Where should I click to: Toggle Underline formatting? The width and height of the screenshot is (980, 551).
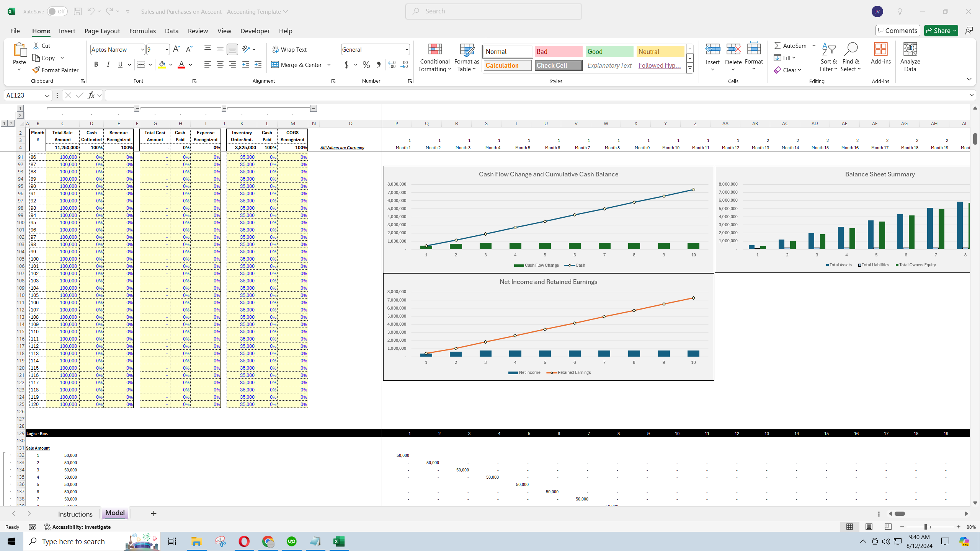pos(120,65)
